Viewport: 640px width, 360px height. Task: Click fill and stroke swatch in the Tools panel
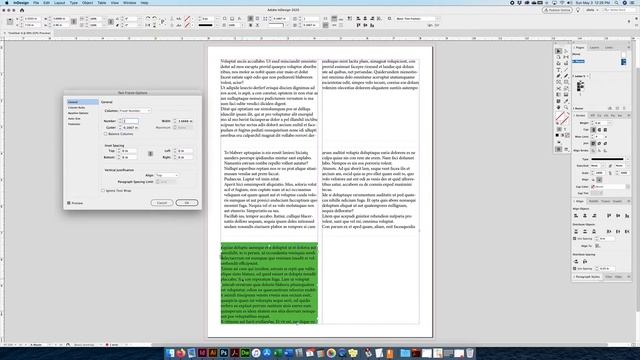pyautogui.click(x=561, y=117)
